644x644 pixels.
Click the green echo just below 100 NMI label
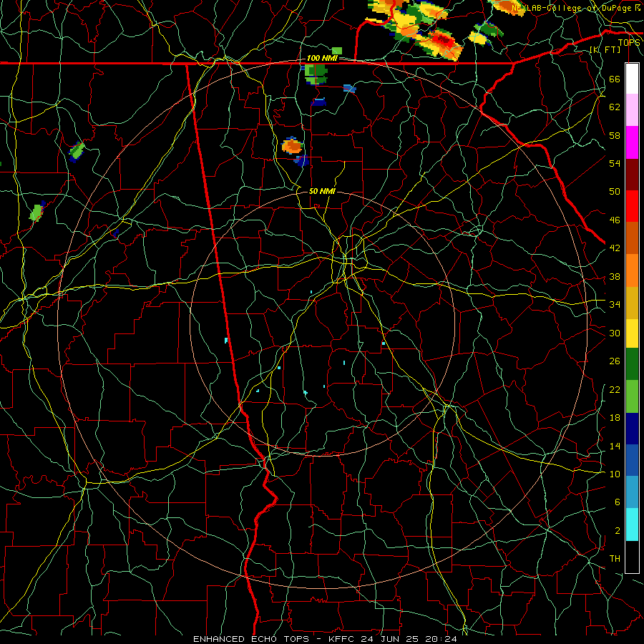pyautogui.click(x=316, y=74)
